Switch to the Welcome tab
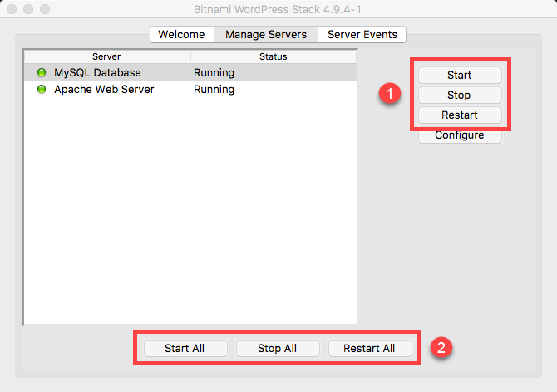Image resolution: width=557 pixels, height=392 pixels. (182, 34)
